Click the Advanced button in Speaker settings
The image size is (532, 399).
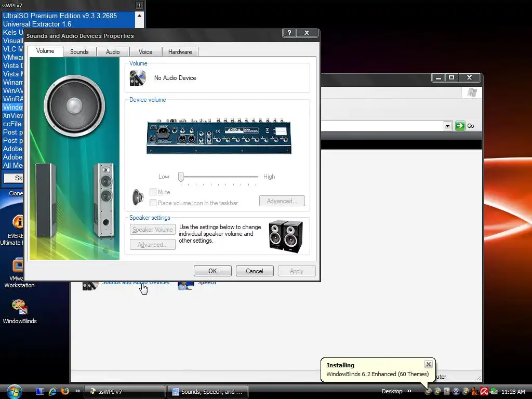click(153, 245)
